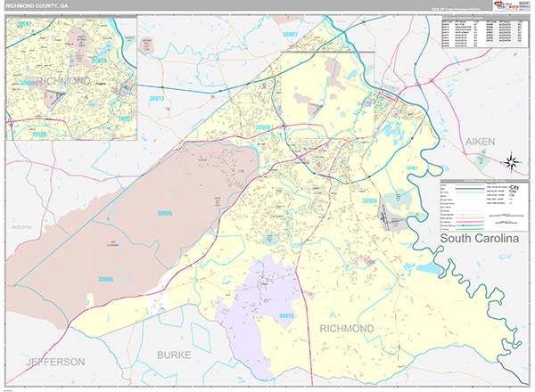Screen dimensions: 535x392
Task: Click the scale bar in legend
Action: point(506,215)
